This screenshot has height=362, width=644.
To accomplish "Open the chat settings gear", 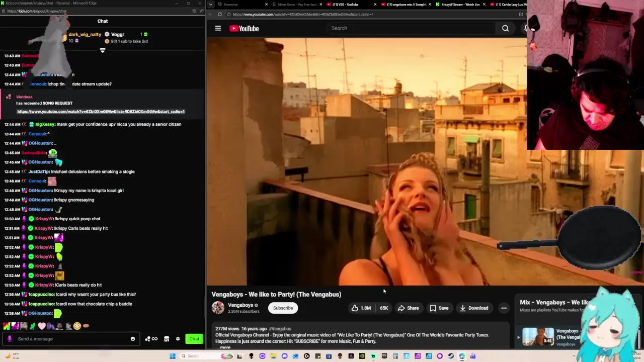I will (178, 339).
